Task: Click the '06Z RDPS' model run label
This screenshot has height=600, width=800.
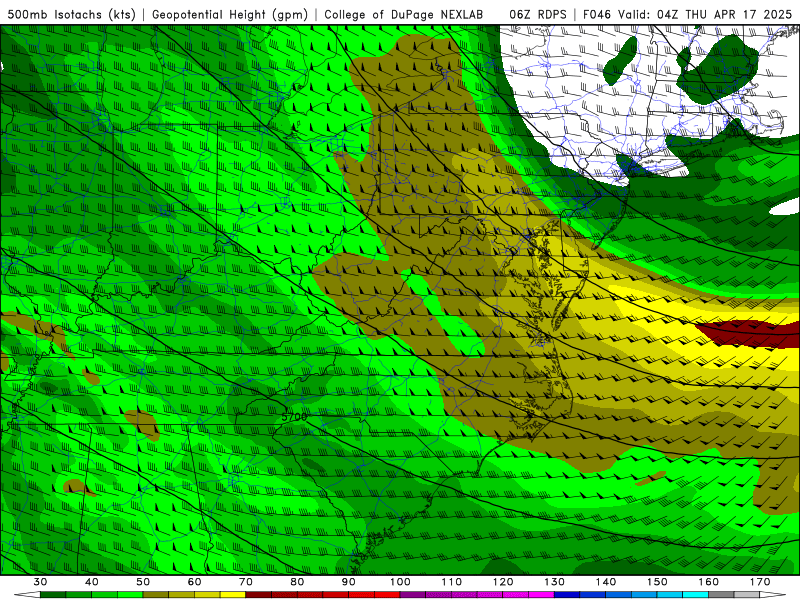Action: [538, 14]
